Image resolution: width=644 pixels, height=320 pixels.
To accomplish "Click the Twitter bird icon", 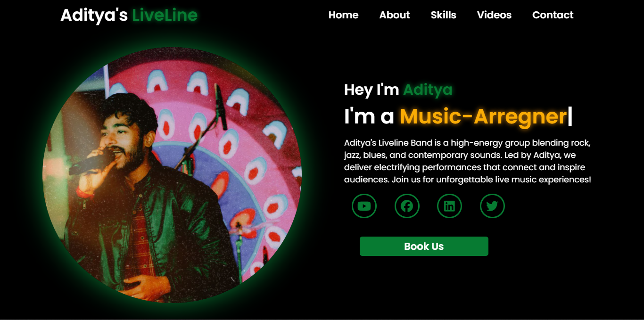I will [492, 206].
